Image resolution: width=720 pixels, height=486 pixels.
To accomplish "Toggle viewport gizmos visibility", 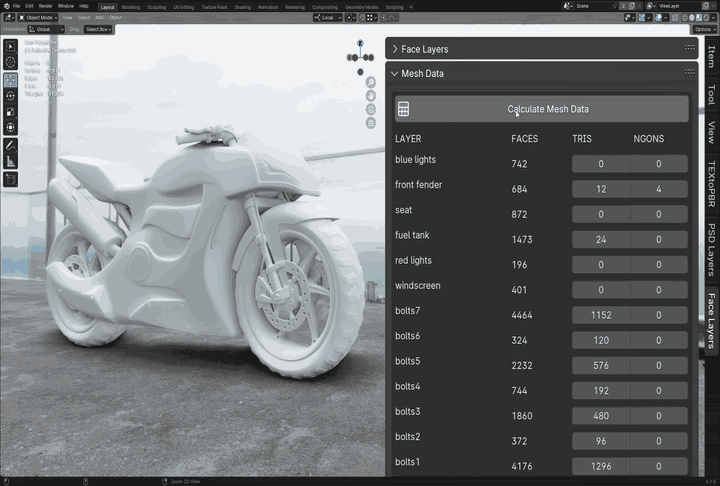I will pos(642,17).
